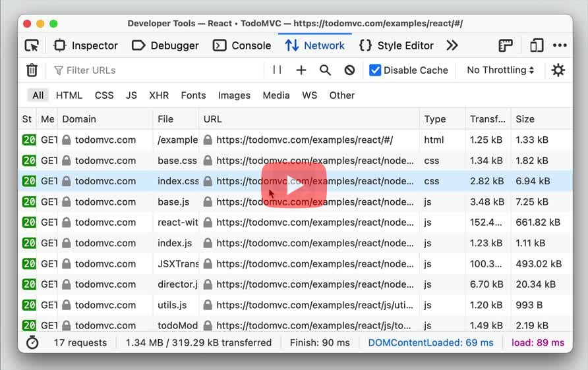Filter requests by Images
Viewport: 588px width, 370px height.
click(234, 95)
